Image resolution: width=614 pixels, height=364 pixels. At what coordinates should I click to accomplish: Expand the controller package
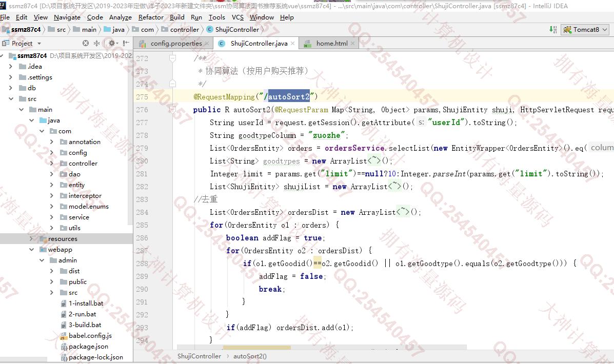coord(52,163)
